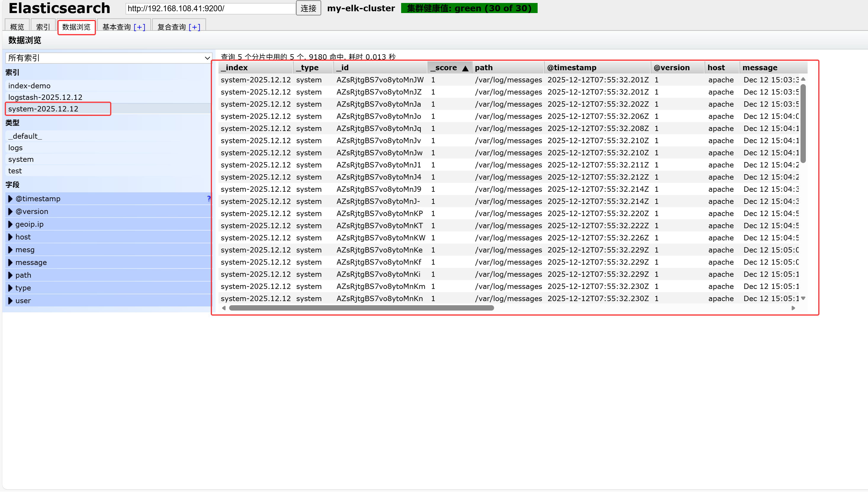Expand the @timestamp field filter

pos(10,199)
